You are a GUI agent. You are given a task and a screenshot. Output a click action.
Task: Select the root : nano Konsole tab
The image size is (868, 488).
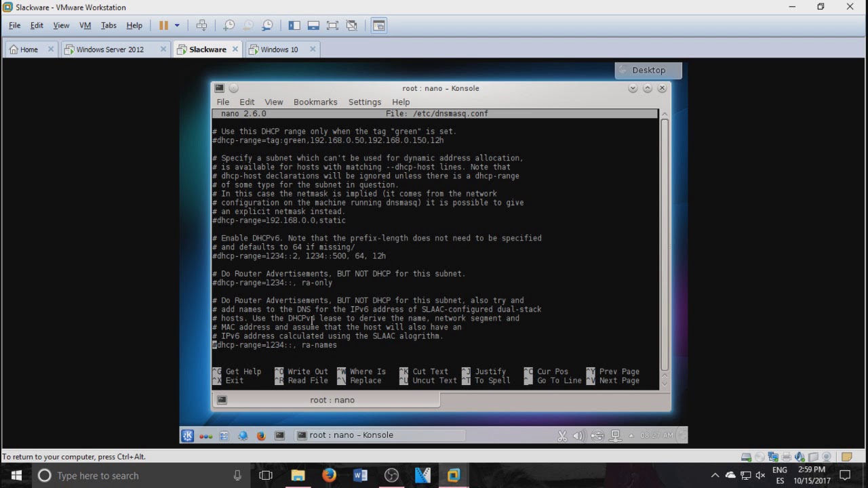coord(325,400)
